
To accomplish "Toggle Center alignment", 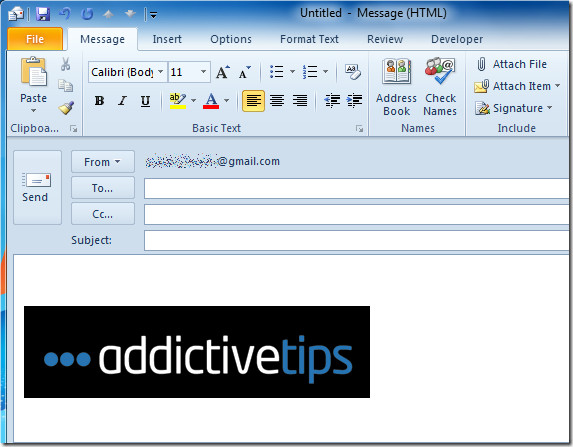I will (277, 101).
